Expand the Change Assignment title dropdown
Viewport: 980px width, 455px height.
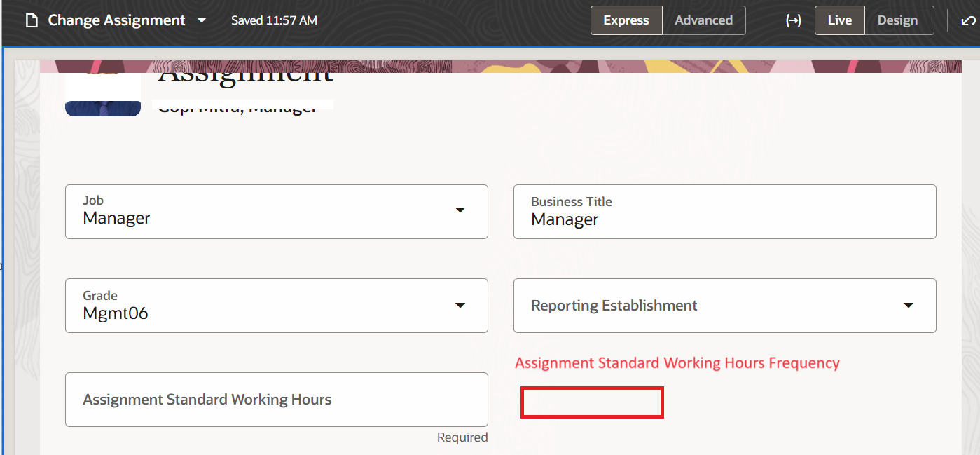pyautogui.click(x=201, y=20)
